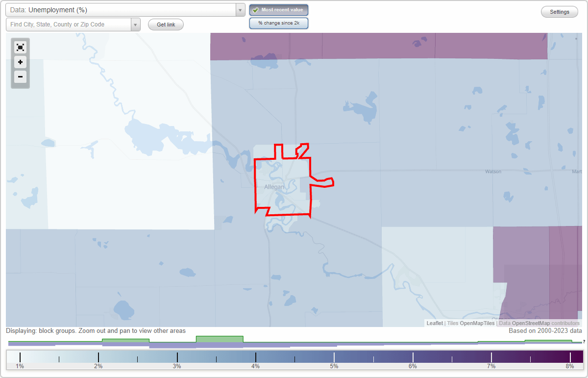
Task: Click the fit-map-to-extent icon
Action: click(20, 47)
